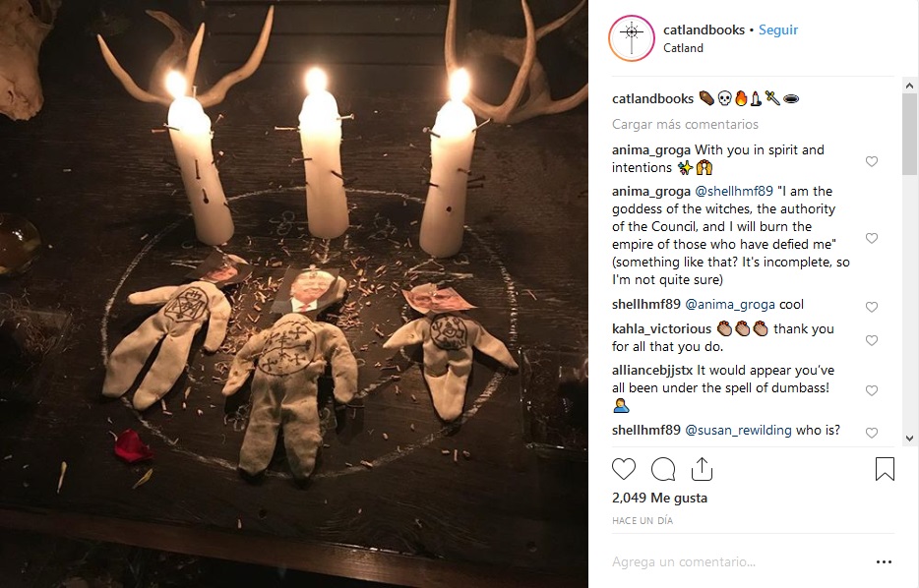Open the catlandbooks username in the header

(704, 29)
